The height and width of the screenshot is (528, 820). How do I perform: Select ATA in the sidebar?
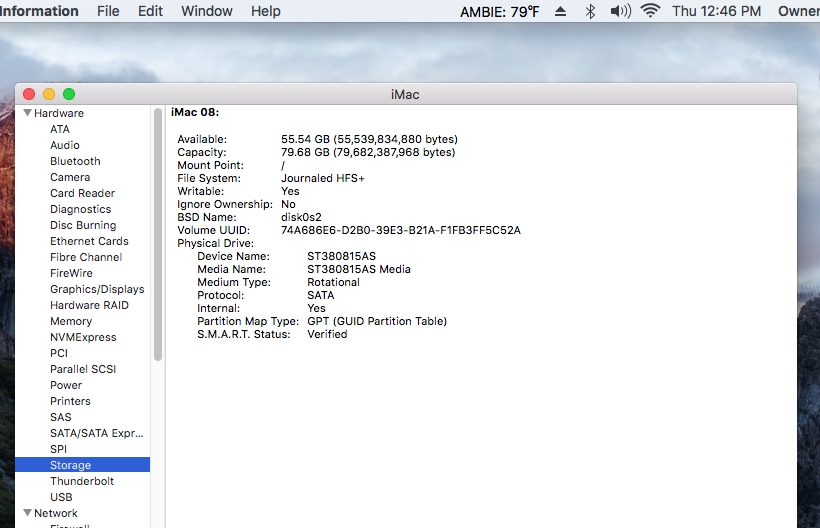pyautogui.click(x=60, y=129)
